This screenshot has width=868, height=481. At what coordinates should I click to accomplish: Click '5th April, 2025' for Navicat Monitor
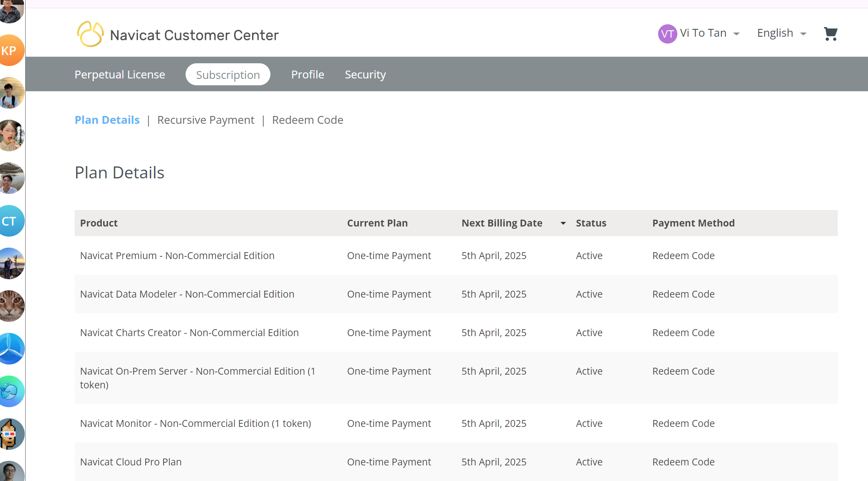click(x=494, y=424)
